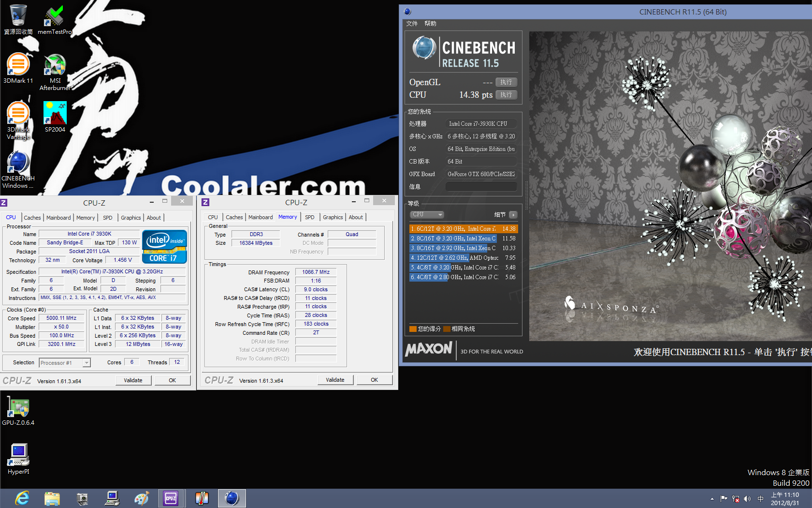Expand the Processor #1 selection dropdown
812x508 pixels.
[x=87, y=363]
